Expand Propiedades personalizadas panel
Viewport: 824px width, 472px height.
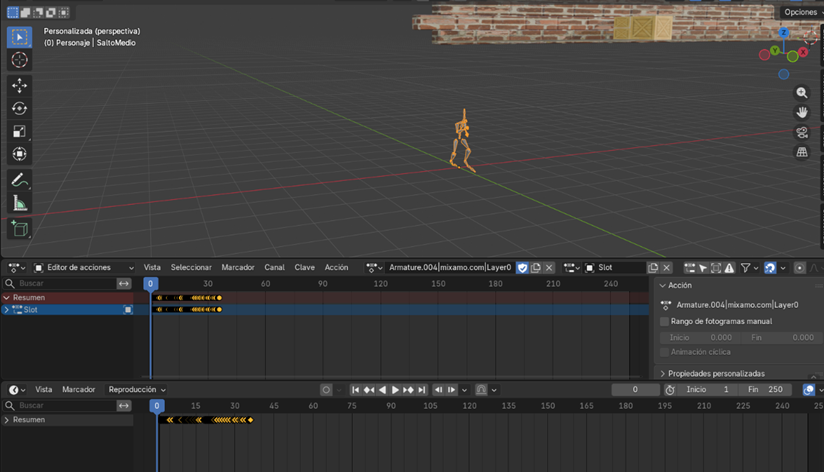click(x=713, y=373)
